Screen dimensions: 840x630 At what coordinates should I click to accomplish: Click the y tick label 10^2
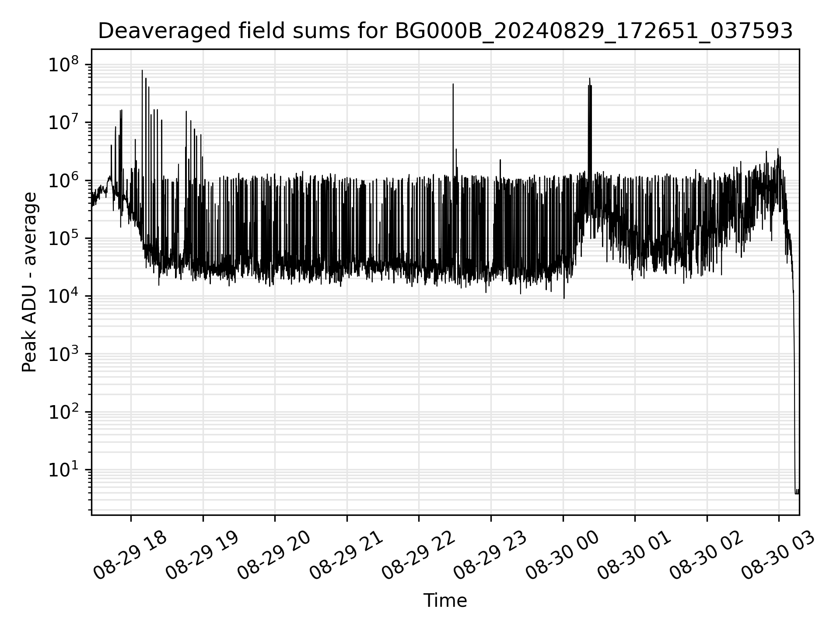click(x=64, y=411)
